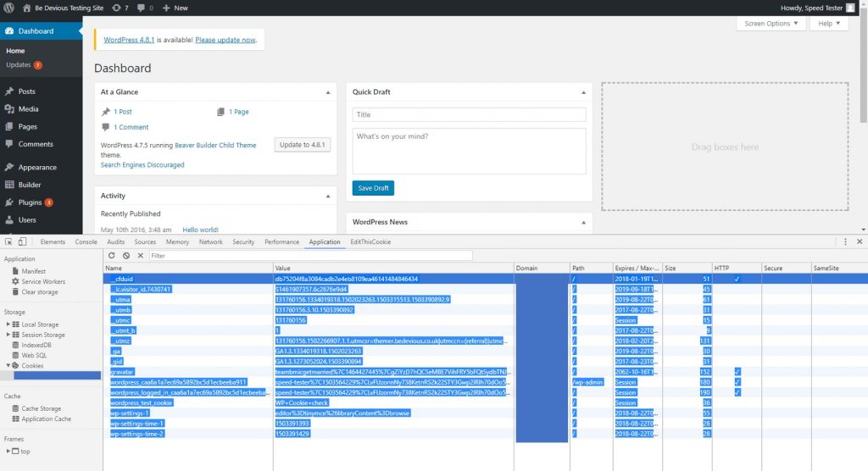Open the Posts menu with pin icon

[x=9, y=91]
